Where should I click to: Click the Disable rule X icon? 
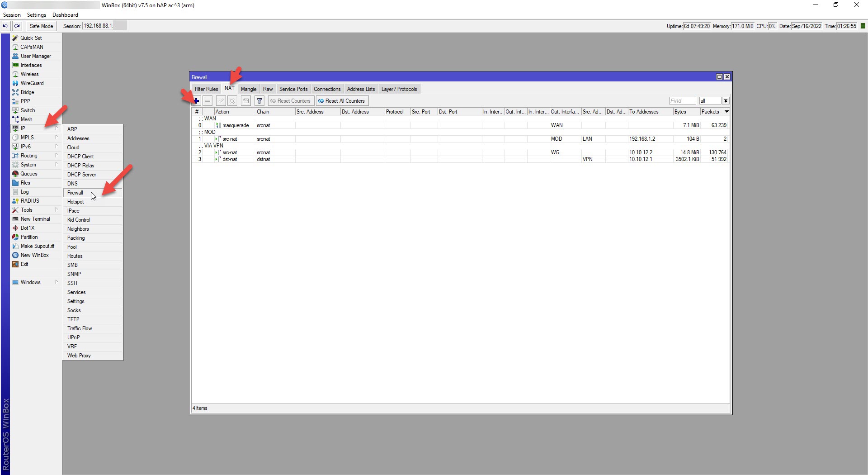click(232, 101)
